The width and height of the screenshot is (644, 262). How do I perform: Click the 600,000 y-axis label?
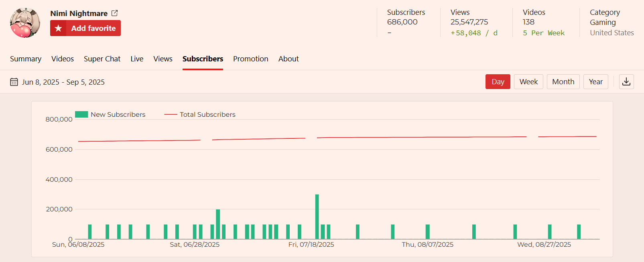tap(59, 149)
